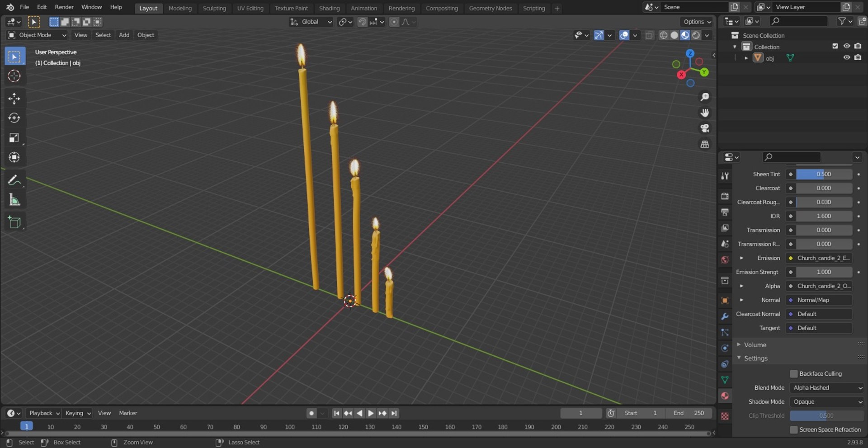This screenshot has height=448, width=868.
Task: Adjust the Sheen Tint slider
Action: coord(824,174)
